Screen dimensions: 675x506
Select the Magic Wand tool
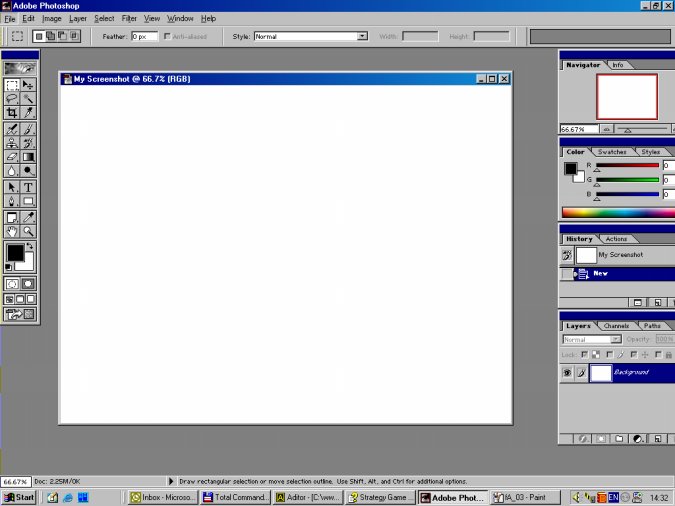pos(28,99)
